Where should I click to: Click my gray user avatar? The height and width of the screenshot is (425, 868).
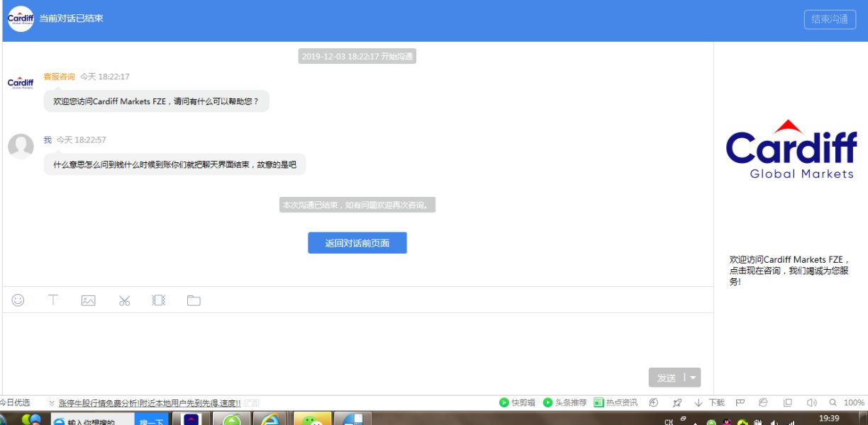[x=21, y=146]
